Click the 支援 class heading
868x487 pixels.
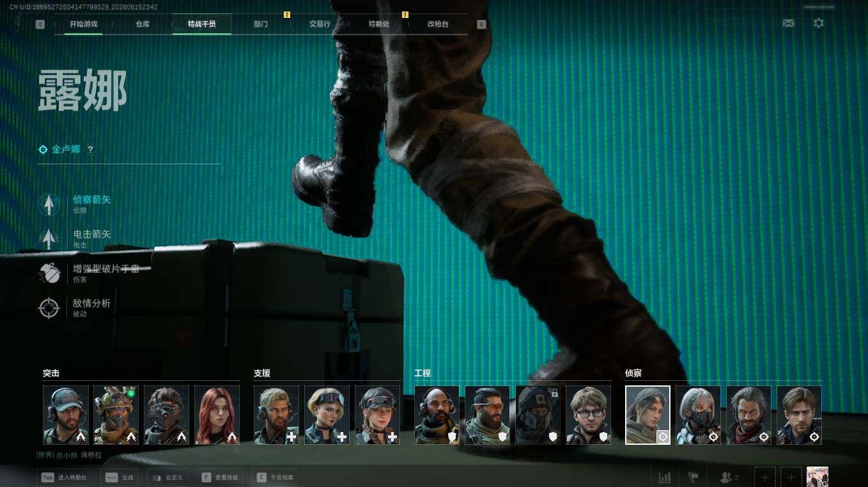pos(262,373)
